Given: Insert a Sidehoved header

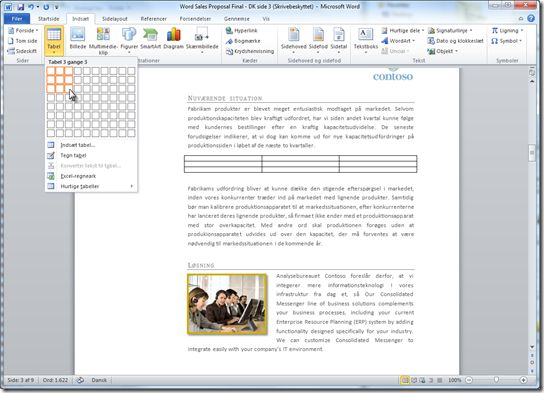Looking at the screenshot, I should click(x=294, y=40).
